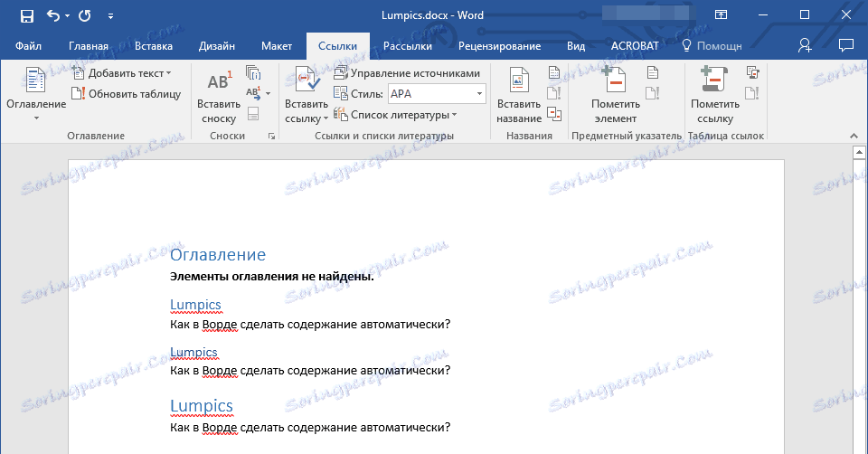Viewport: 868px width, 454px height.
Task: Update the index via the icon in Предметный указатель
Action: 653,93
